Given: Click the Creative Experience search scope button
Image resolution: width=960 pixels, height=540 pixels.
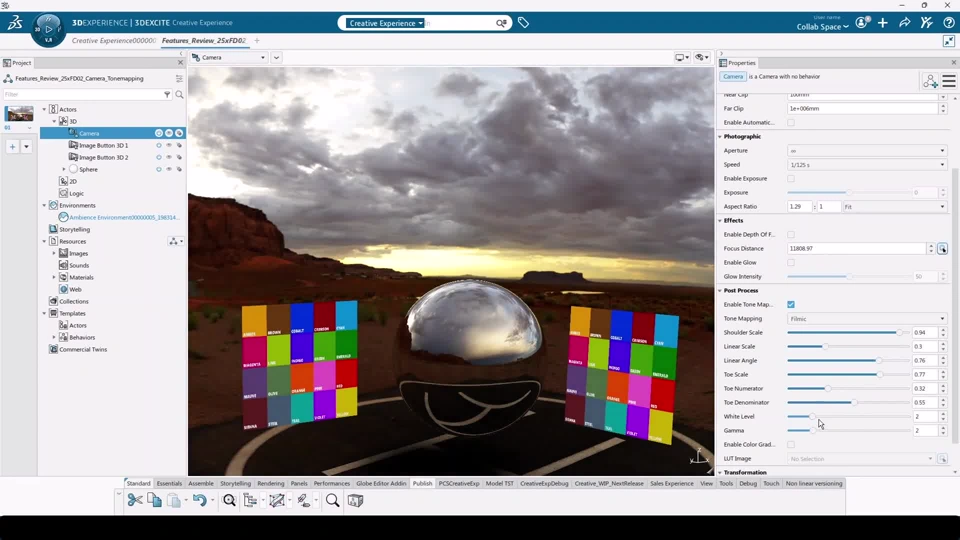Looking at the screenshot, I should tap(385, 23).
